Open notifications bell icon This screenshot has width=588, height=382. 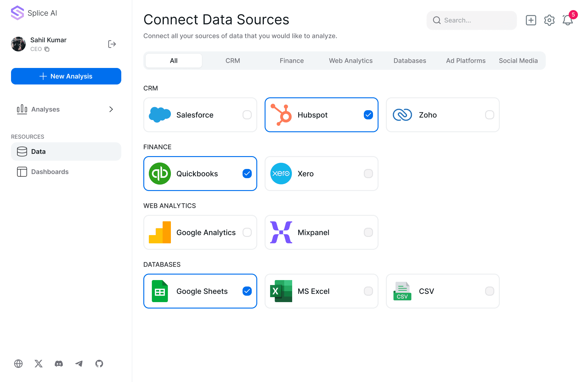click(x=568, y=20)
